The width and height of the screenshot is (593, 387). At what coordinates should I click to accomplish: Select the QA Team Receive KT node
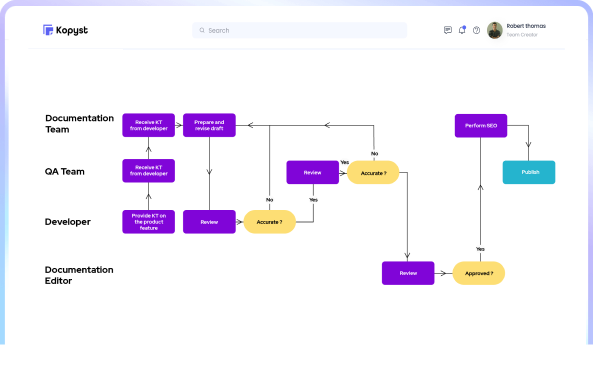[149, 171]
